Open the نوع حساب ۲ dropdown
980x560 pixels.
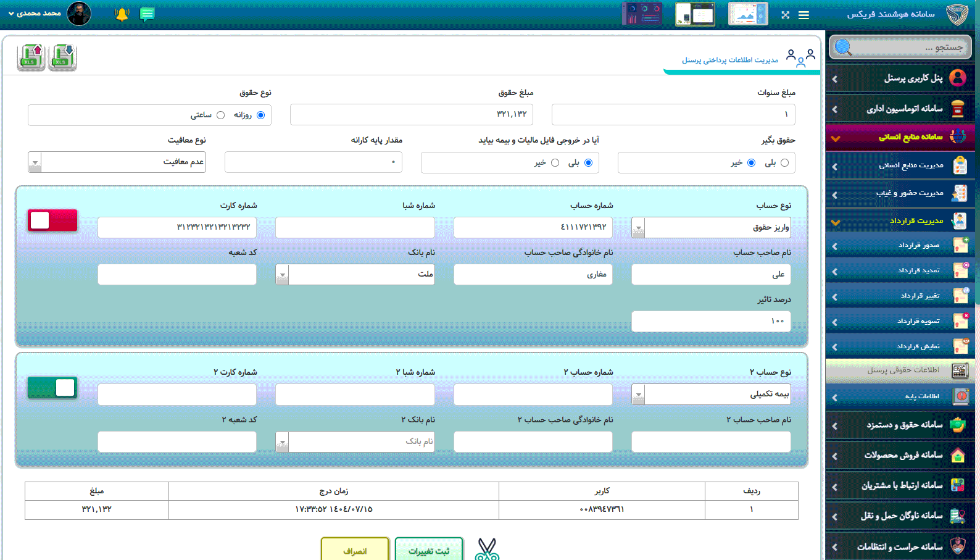pyautogui.click(x=638, y=395)
